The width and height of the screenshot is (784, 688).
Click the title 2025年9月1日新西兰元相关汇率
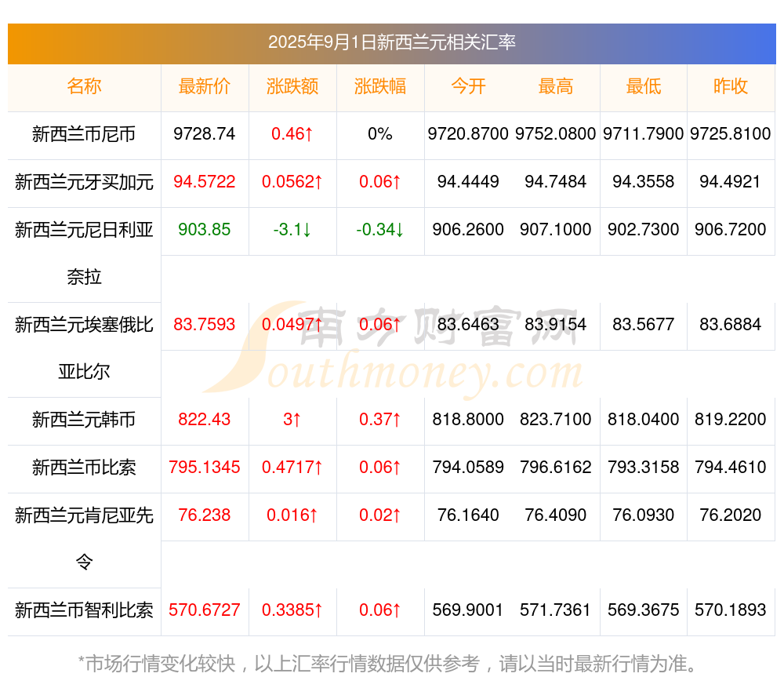pyautogui.click(x=391, y=42)
